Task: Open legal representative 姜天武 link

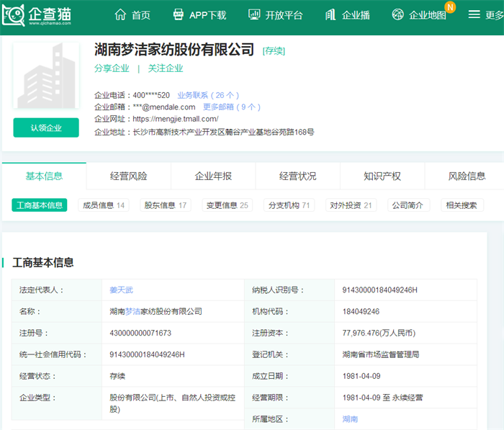Action: click(121, 290)
